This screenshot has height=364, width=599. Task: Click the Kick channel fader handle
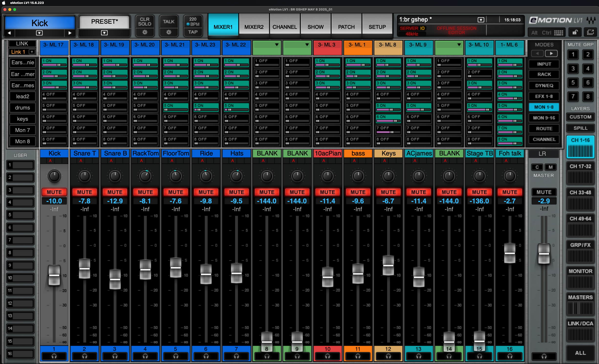point(54,275)
